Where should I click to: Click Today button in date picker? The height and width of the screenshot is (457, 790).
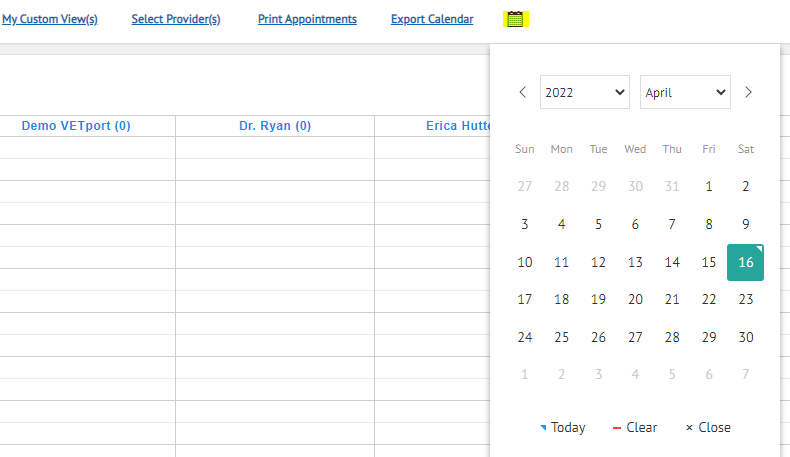coord(563,427)
